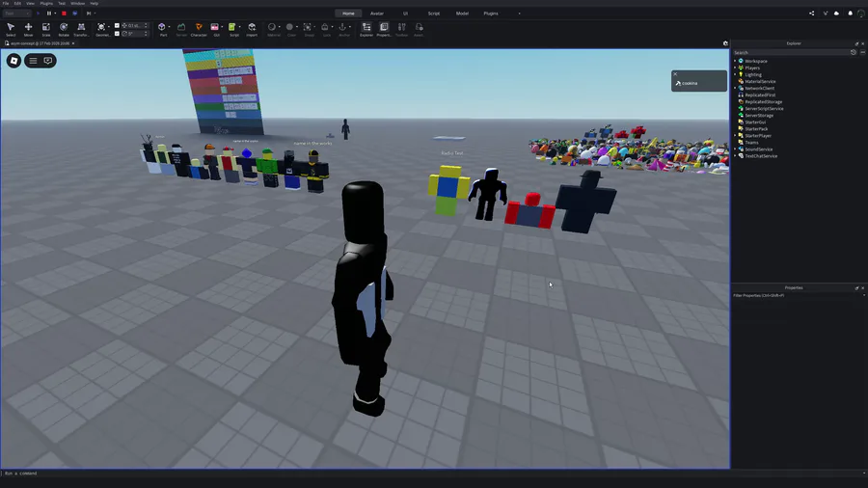Open the Asset Manager panel
The width and height of the screenshot is (868, 488).
(x=420, y=29)
